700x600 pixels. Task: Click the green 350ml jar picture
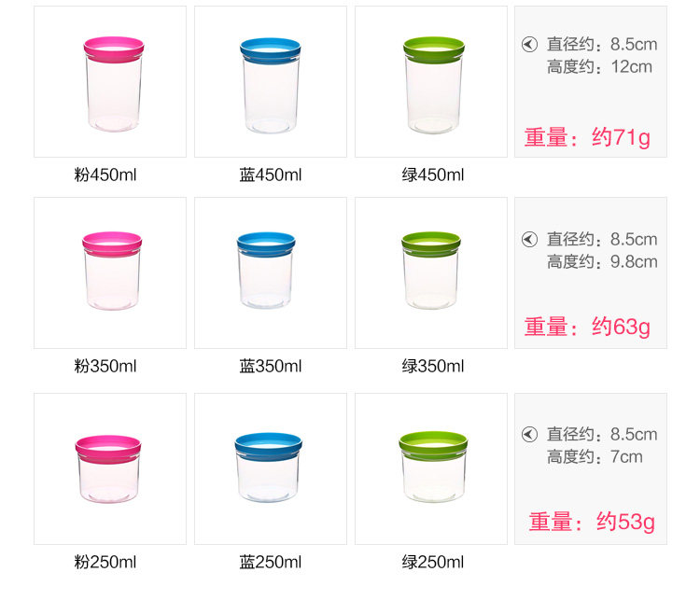point(431,272)
